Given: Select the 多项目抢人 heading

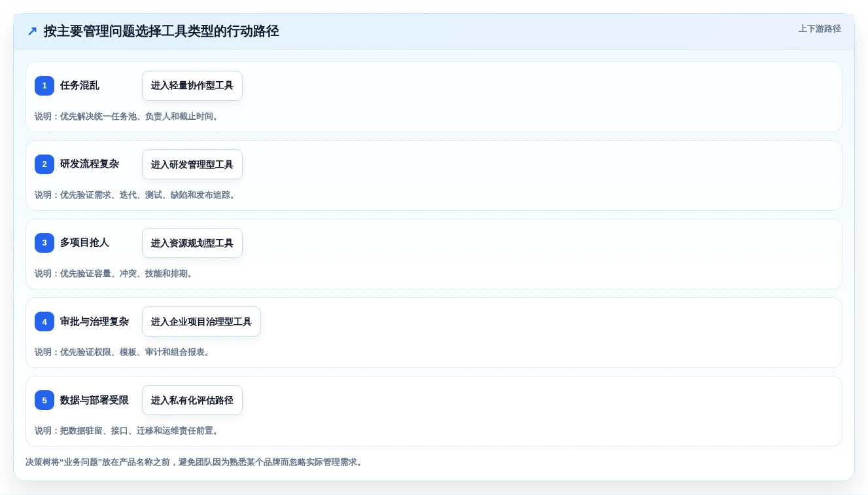Looking at the screenshot, I should pos(84,242).
